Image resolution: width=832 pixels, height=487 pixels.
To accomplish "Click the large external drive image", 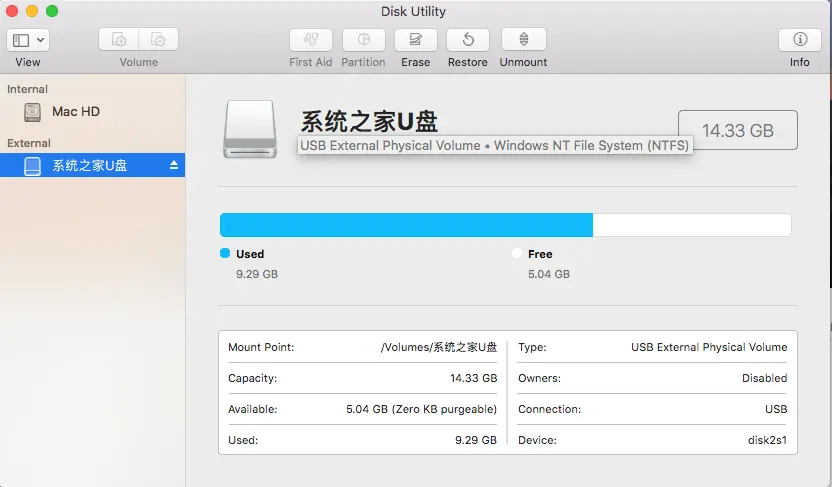I will click(250, 129).
